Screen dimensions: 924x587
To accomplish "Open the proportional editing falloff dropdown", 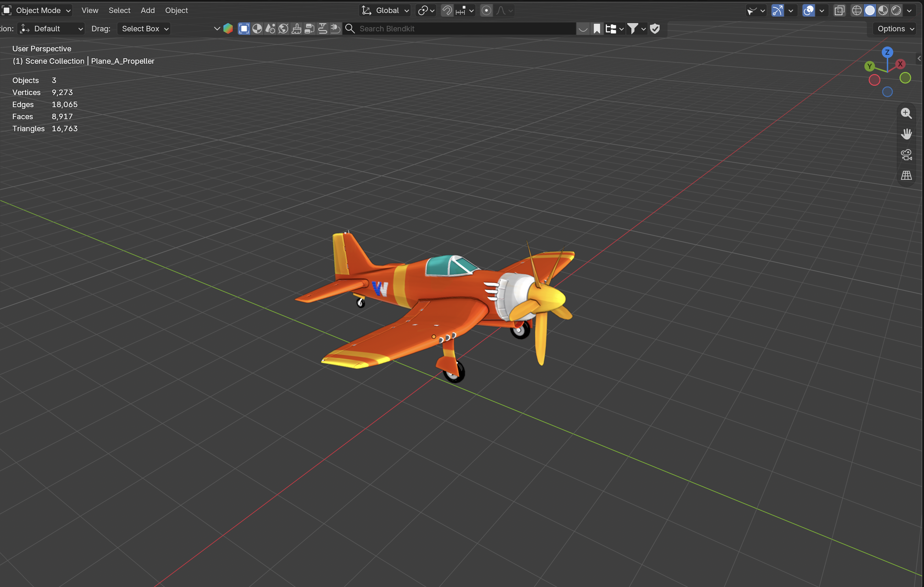I will 504,10.
